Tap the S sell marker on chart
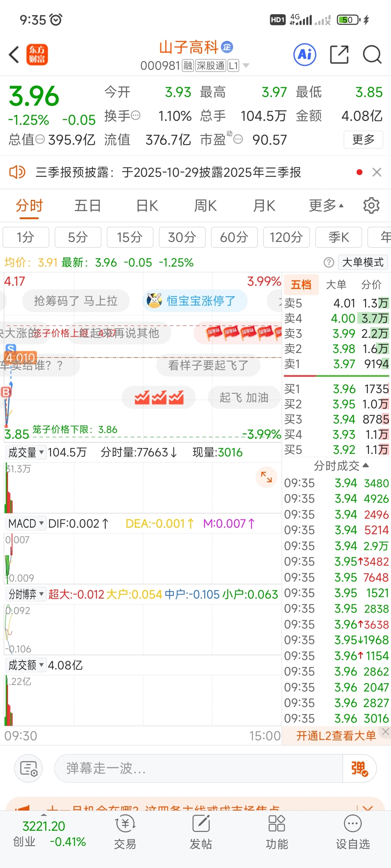Screen dimensions: 391x868 click(10, 349)
